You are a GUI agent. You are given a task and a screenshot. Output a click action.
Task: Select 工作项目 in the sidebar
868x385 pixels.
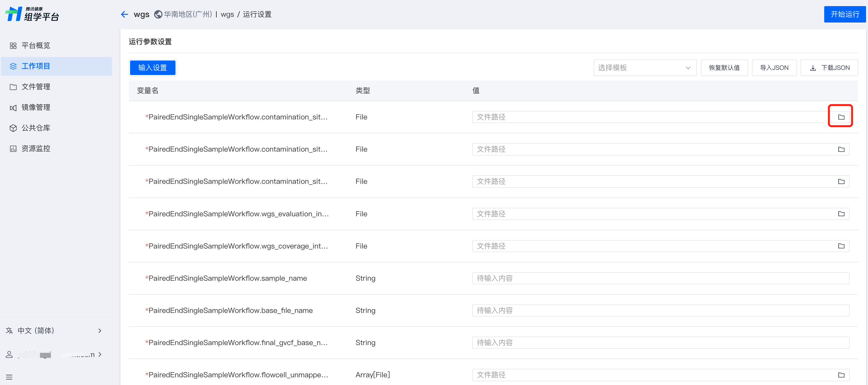57,66
